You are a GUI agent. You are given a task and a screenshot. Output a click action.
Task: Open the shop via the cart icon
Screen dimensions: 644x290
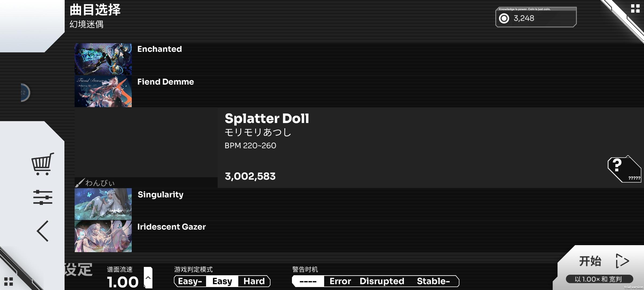[43, 164]
